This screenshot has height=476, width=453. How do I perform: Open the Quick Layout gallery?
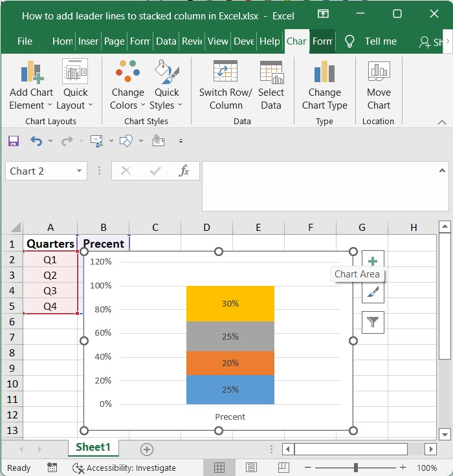[74, 85]
